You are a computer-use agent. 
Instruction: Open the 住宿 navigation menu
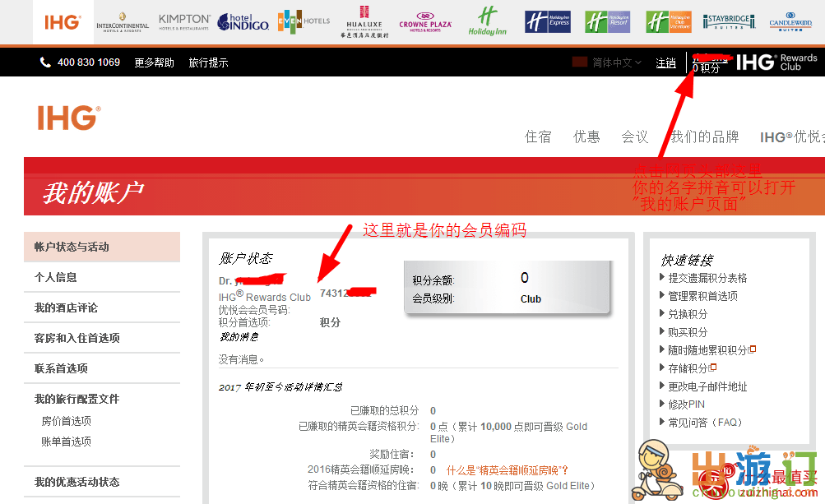click(538, 136)
